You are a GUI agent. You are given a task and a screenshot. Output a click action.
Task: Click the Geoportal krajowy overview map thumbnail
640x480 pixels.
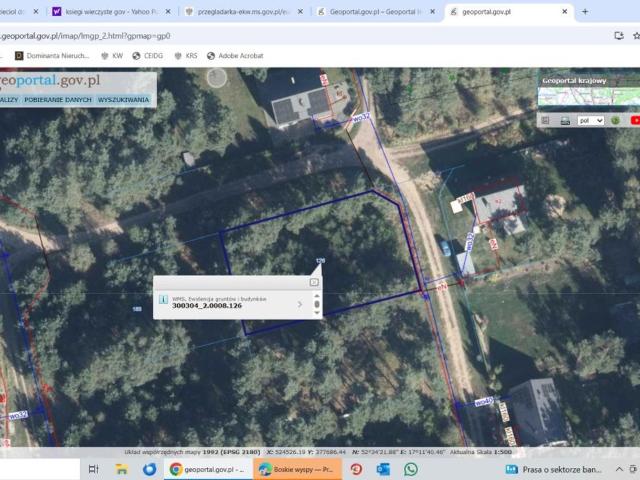(588, 97)
